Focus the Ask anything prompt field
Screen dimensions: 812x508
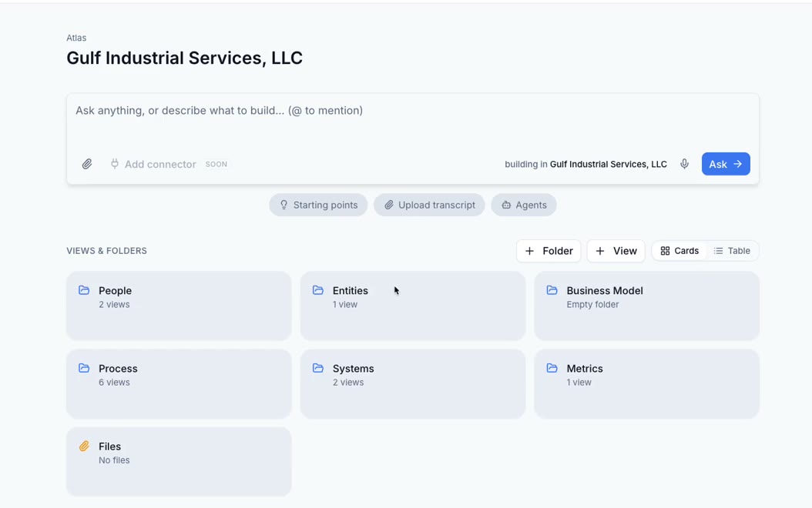413,122
